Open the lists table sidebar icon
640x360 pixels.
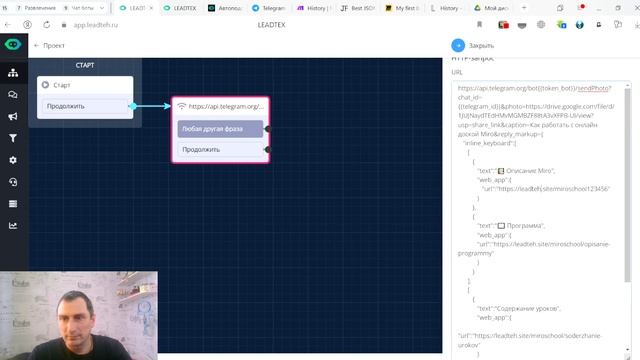[x=13, y=204]
